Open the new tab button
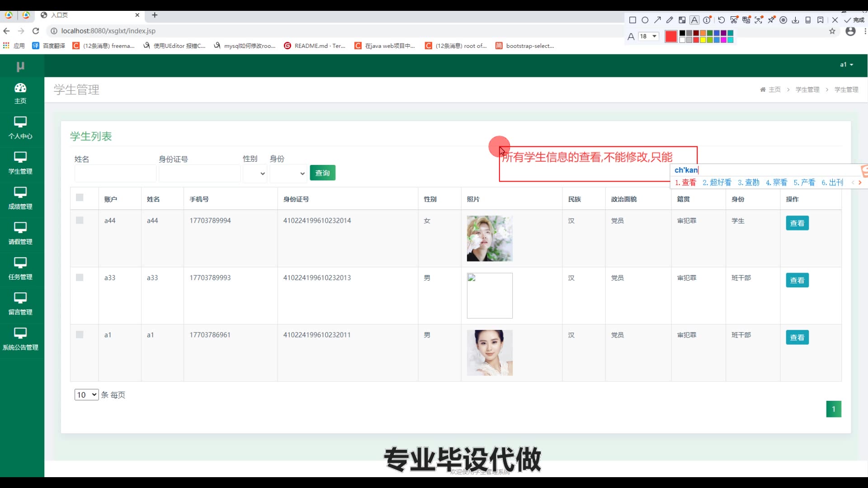This screenshot has height=488, width=868. tap(155, 15)
